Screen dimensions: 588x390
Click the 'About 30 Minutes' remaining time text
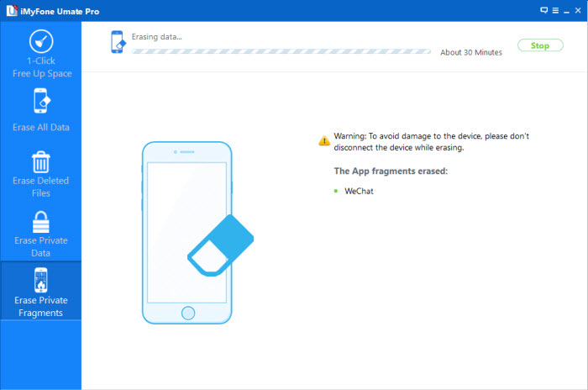pos(471,53)
